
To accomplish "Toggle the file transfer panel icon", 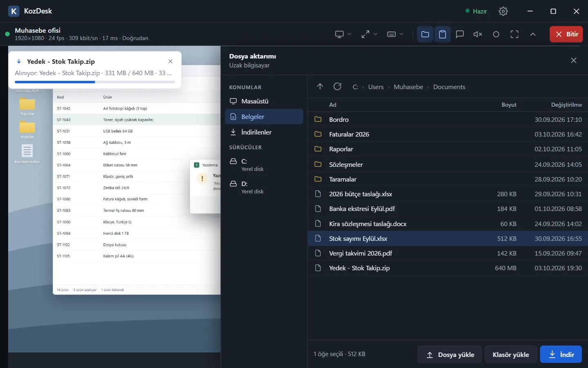I will click(x=425, y=34).
